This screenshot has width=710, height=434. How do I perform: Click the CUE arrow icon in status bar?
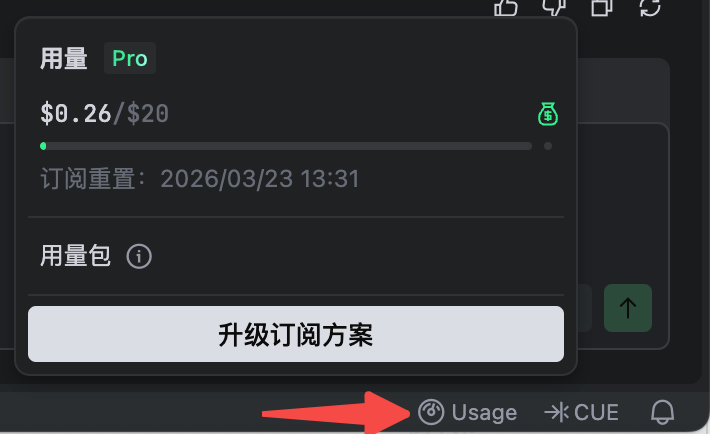(556, 412)
